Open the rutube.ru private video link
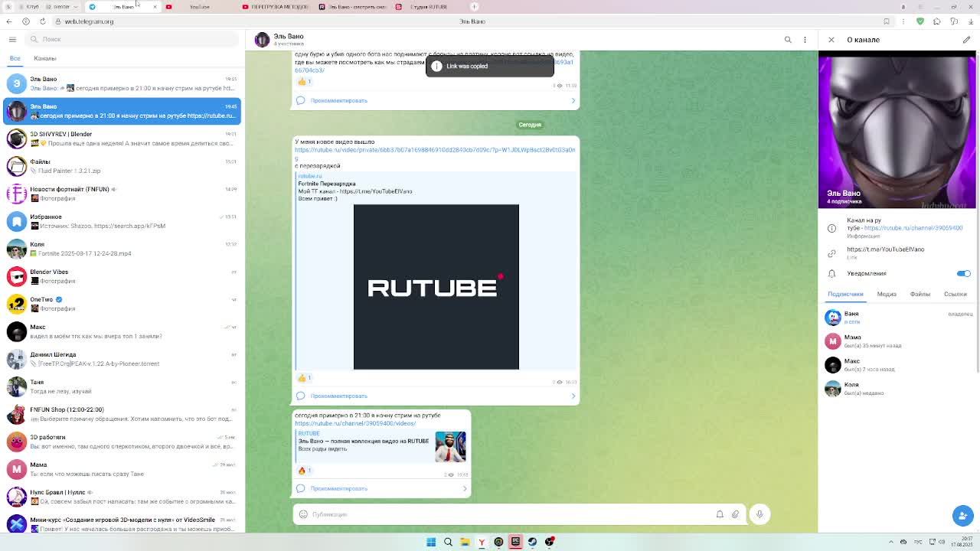The image size is (980, 551). 435,153
